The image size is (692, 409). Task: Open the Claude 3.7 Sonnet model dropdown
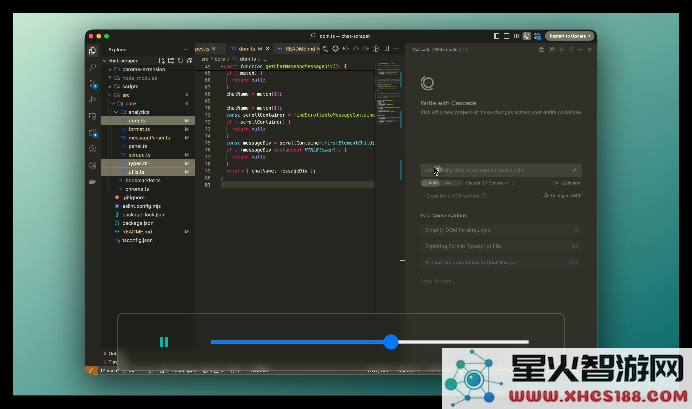pyautogui.click(x=490, y=183)
